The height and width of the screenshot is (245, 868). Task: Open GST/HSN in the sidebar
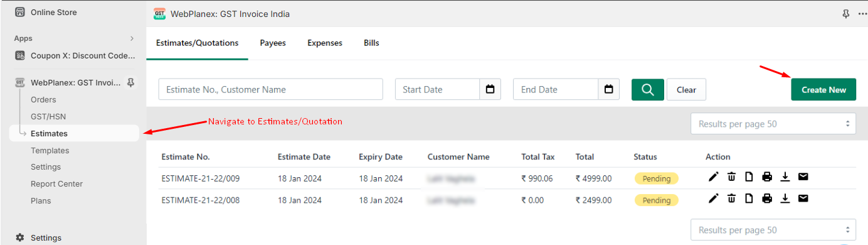coord(48,116)
